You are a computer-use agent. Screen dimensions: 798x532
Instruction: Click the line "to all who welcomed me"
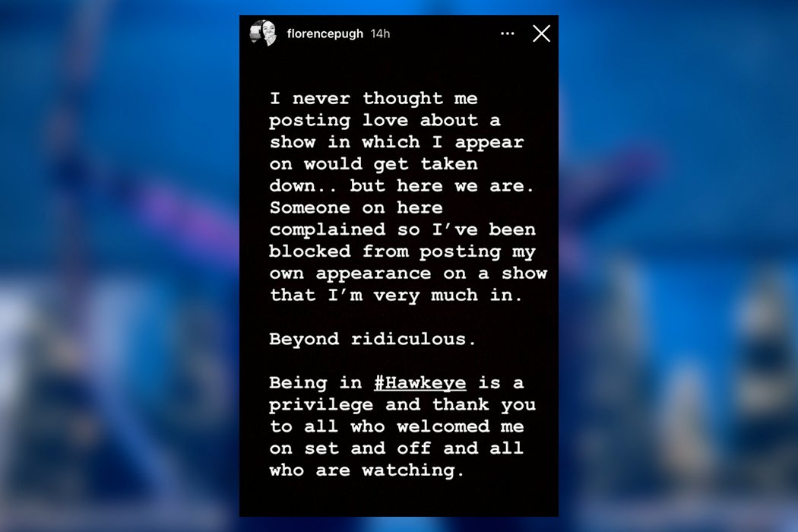pos(397,426)
